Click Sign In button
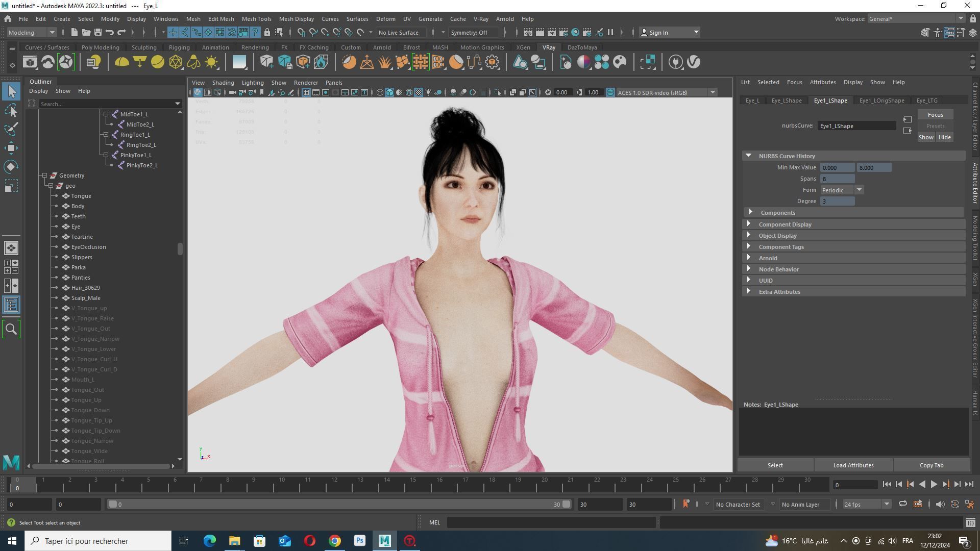This screenshot has height=551, width=980. [x=669, y=33]
